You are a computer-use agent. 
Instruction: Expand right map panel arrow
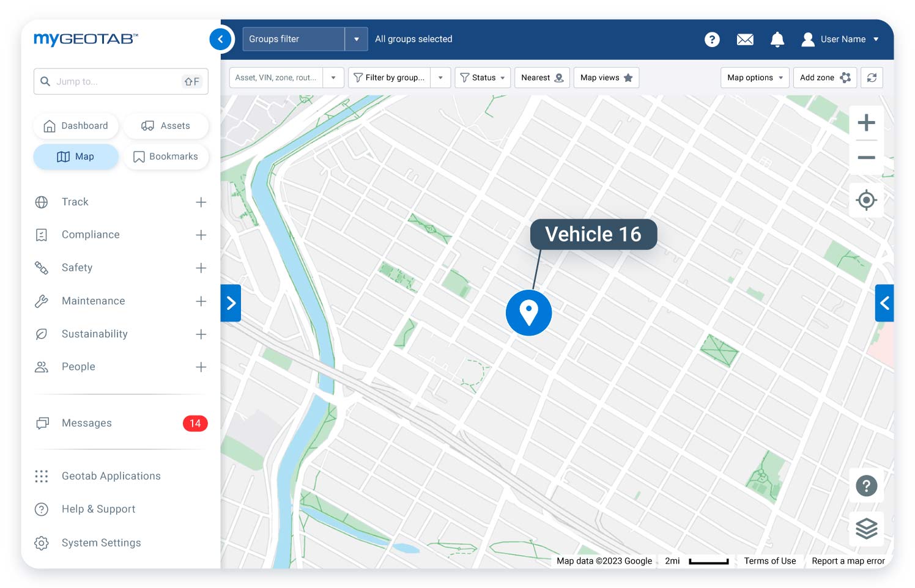coord(884,303)
